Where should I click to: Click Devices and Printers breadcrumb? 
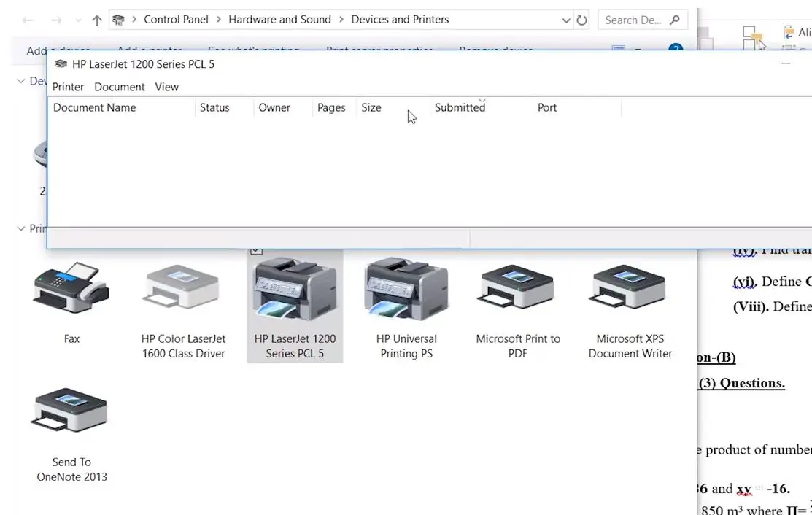tap(400, 20)
